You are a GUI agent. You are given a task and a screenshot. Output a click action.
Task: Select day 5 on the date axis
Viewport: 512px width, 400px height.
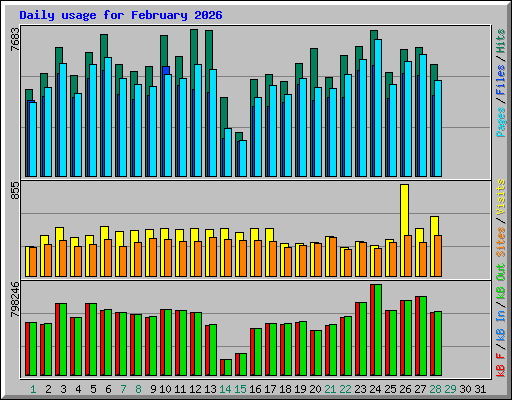93,389
